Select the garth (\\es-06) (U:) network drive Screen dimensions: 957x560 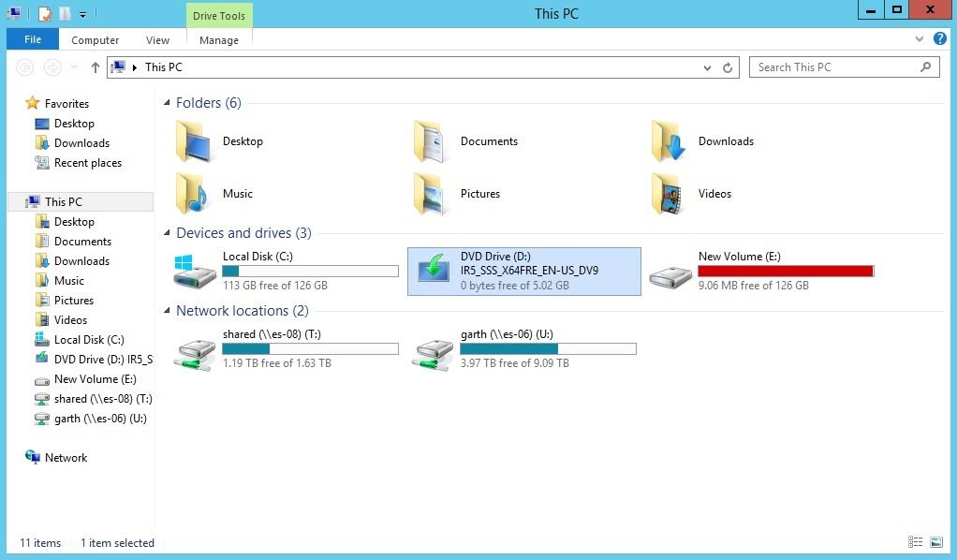(523, 348)
